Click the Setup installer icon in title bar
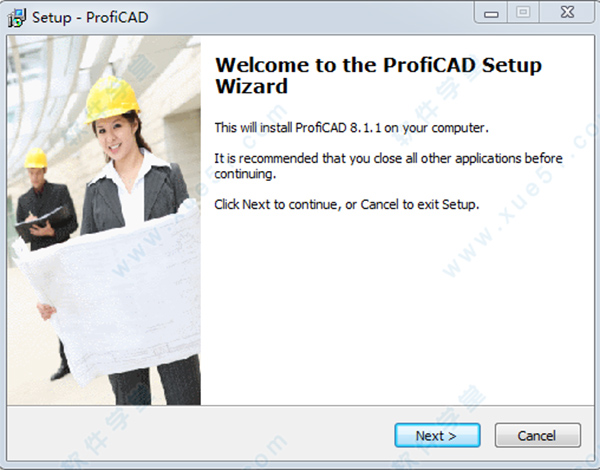The width and height of the screenshot is (600, 470). (x=16, y=18)
